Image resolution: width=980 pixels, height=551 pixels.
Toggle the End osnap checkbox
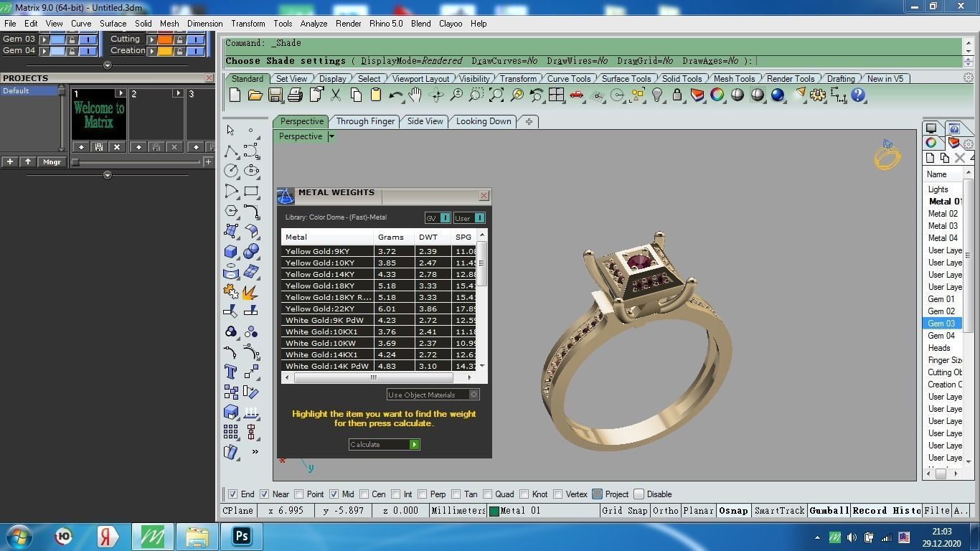point(232,494)
